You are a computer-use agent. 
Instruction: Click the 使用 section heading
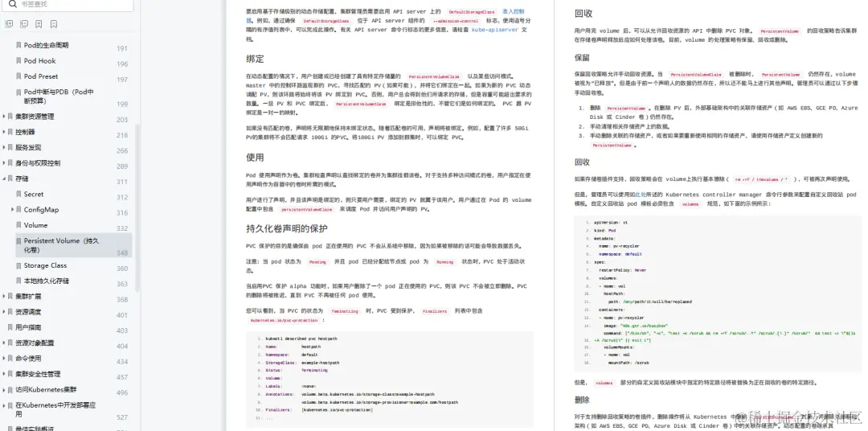click(x=256, y=158)
